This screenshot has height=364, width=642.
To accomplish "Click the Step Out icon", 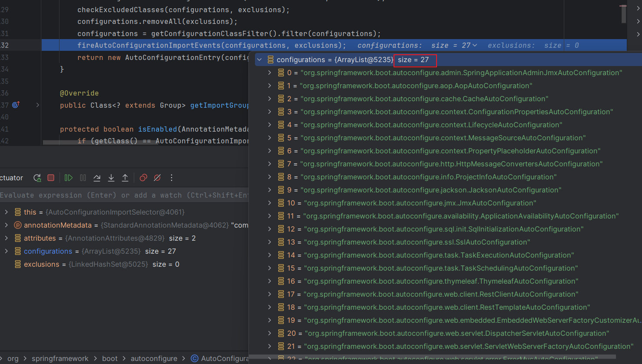I will pyautogui.click(x=125, y=178).
